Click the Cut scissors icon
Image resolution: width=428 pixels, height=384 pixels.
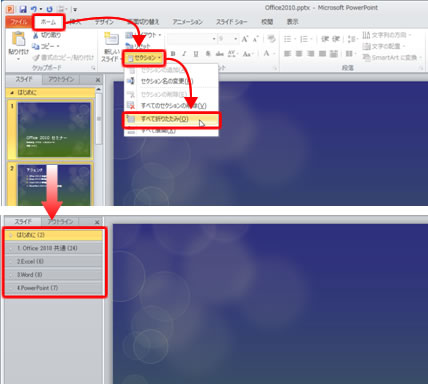(x=35, y=35)
